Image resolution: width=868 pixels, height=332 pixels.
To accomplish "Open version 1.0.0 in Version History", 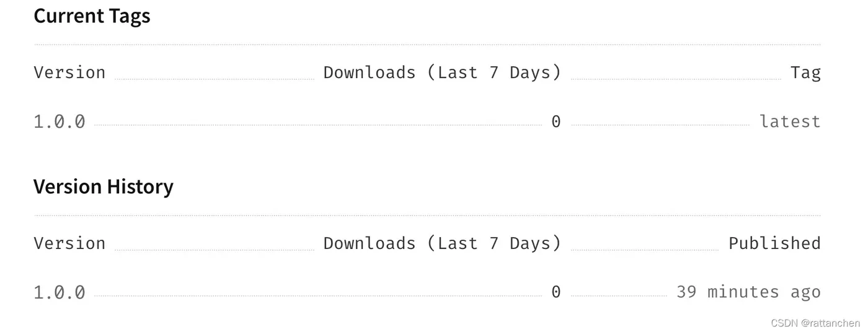I will coord(60,292).
